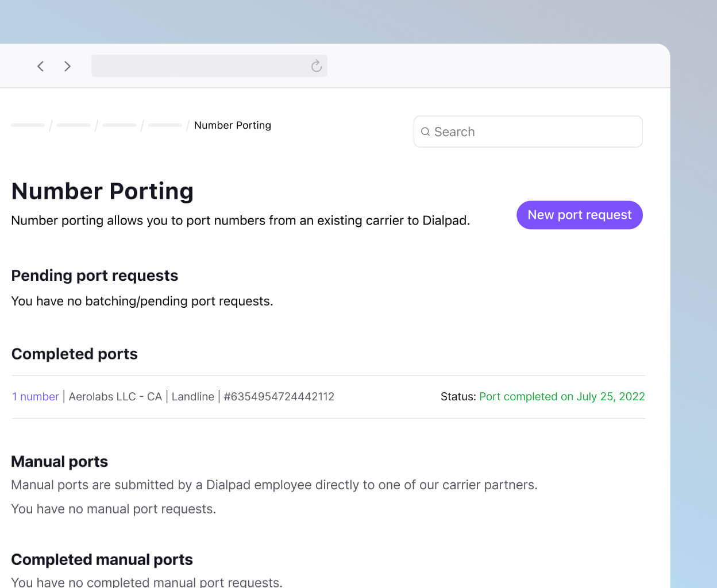
Task: Click the browser back arrow
Action: point(40,66)
